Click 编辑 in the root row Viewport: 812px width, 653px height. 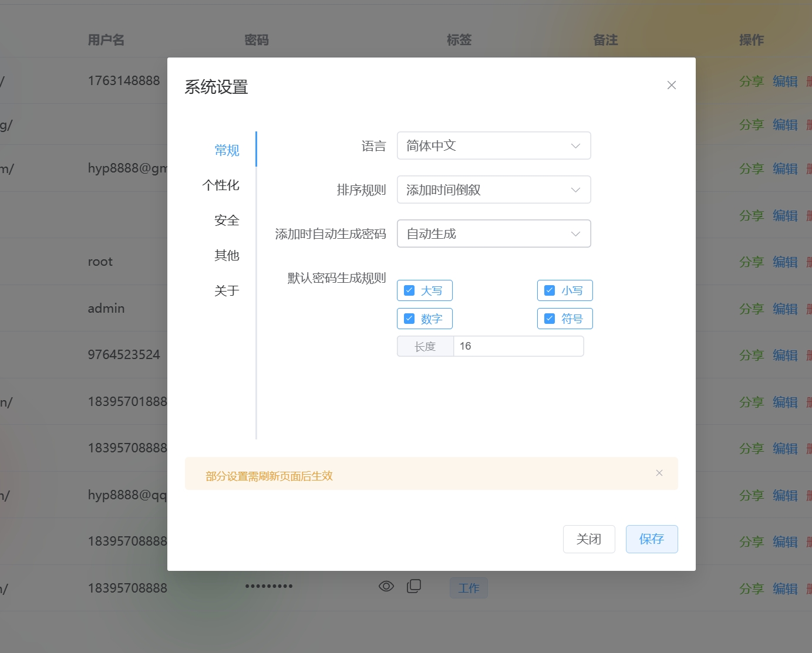click(785, 262)
